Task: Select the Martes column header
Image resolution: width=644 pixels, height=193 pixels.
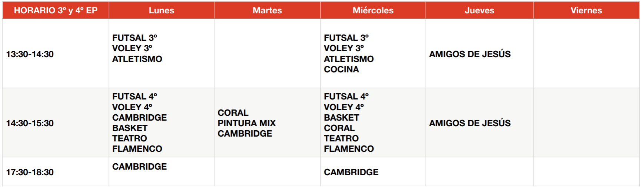Action: (x=267, y=10)
